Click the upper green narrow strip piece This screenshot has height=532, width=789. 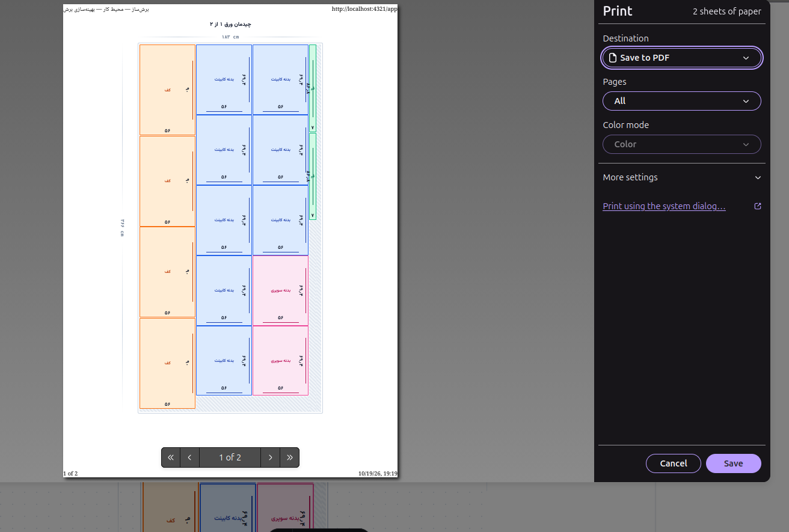[x=313, y=88]
